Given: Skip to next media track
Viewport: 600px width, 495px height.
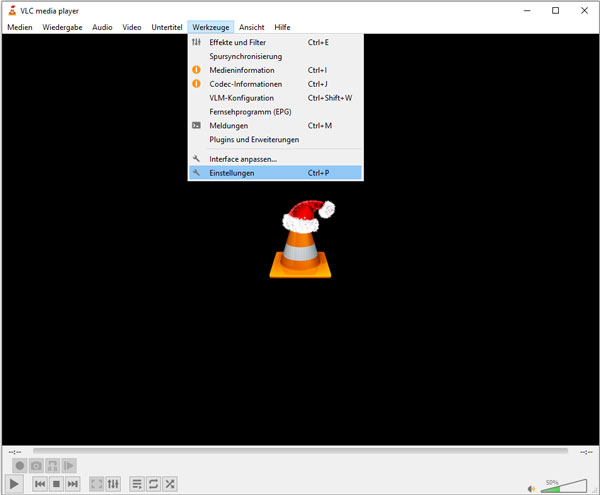Looking at the screenshot, I should click(x=72, y=484).
